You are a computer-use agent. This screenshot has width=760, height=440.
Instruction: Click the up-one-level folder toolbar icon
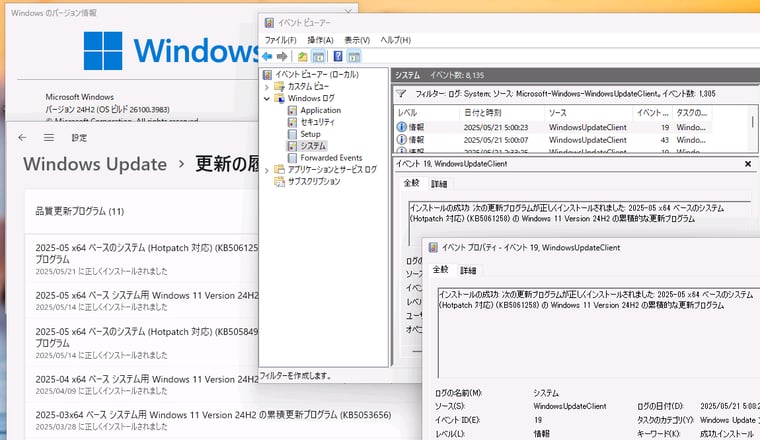pos(302,57)
